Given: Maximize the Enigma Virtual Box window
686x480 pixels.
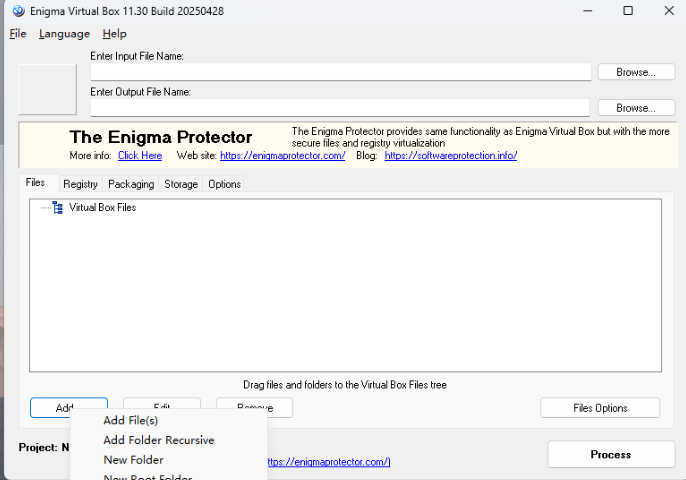Looking at the screenshot, I should click(x=628, y=11).
